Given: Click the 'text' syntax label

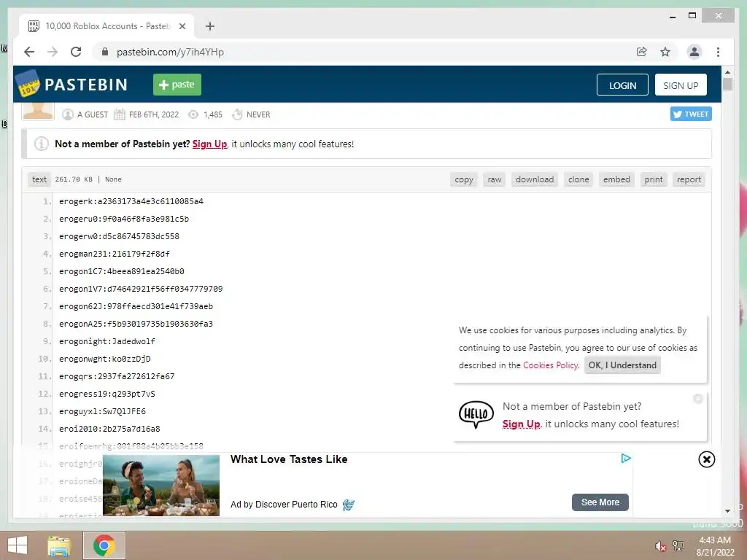Looking at the screenshot, I should [x=39, y=179].
